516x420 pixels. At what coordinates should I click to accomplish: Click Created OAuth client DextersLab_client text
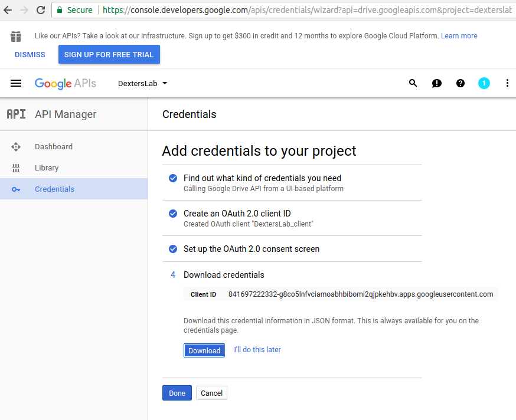(249, 224)
